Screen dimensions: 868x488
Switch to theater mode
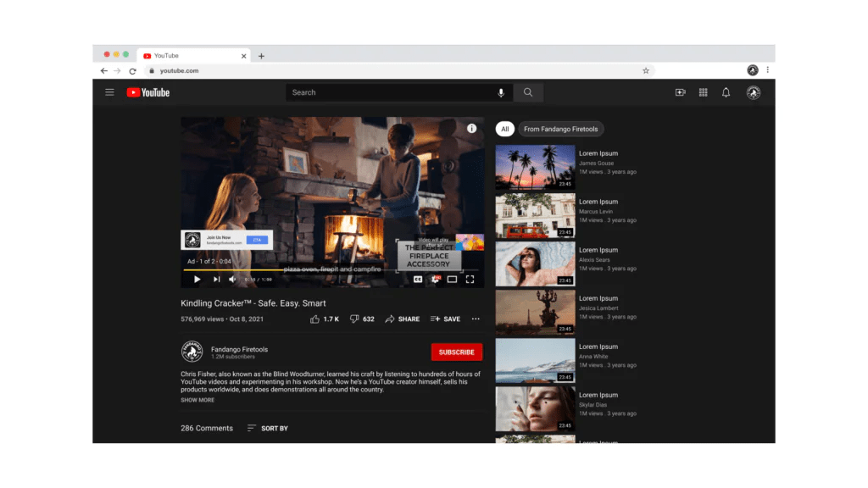pos(453,280)
